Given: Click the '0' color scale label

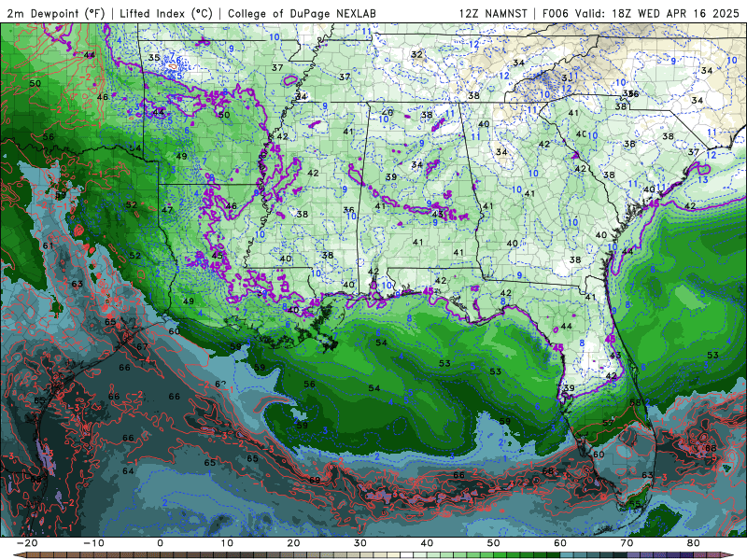Looking at the screenshot, I should click(160, 543).
